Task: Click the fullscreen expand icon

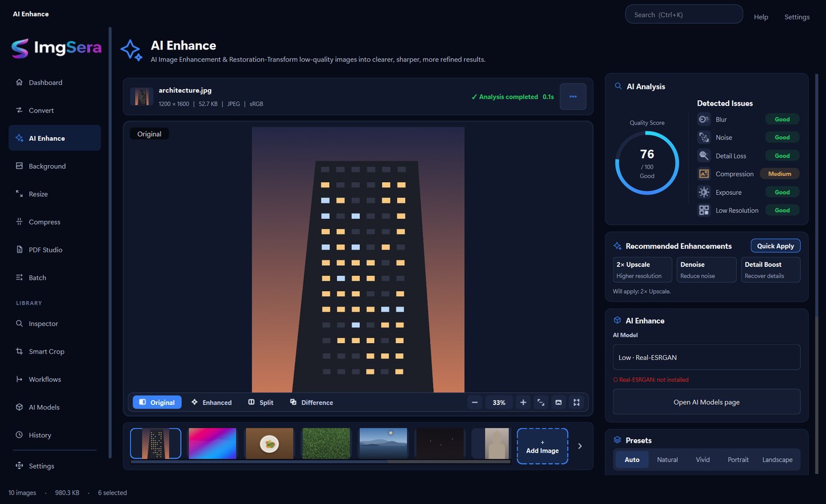Action: [x=576, y=402]
